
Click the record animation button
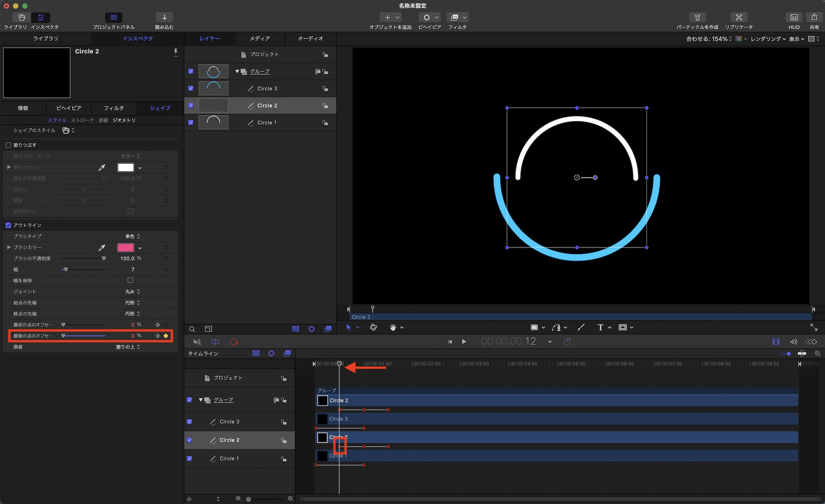[234, 342]
